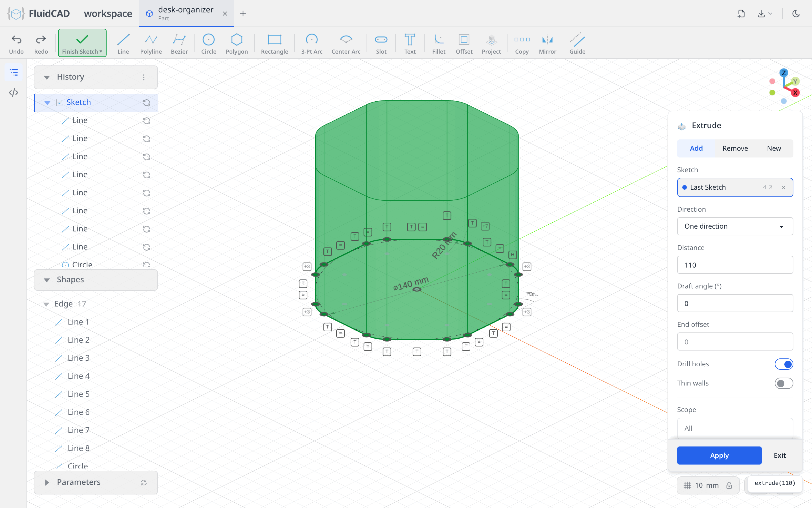The image size is (812, 508).
Task: Click the Distance input field
Action: (735, 265)
